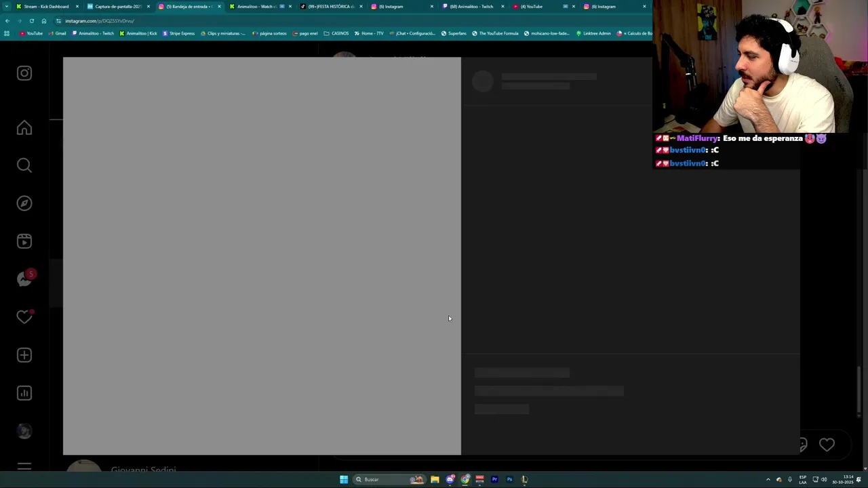The width and height of the screenshot is (868, 488).
Task: Open Animalitoo - Twitch bookmark
Action: [93, 33]
